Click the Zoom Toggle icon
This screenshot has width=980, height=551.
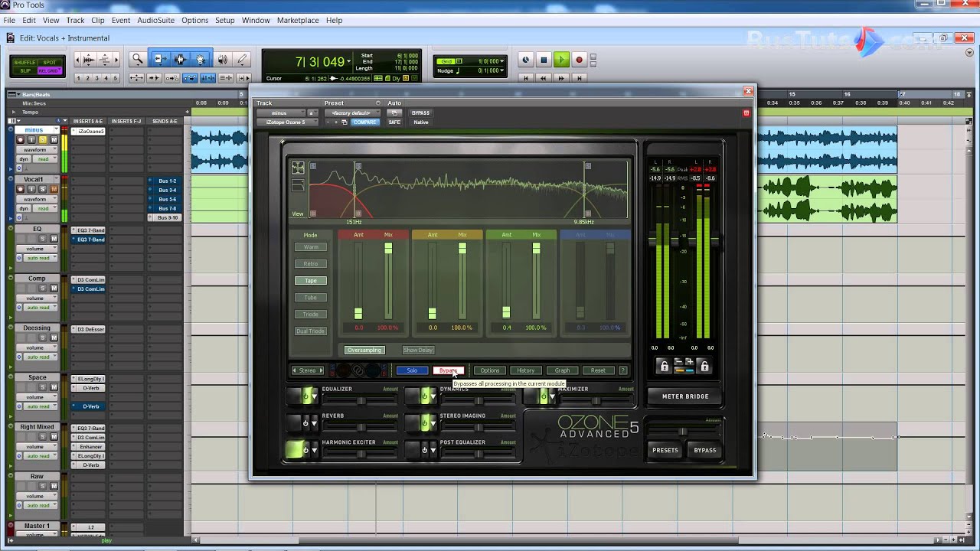[x=136, y=78]
